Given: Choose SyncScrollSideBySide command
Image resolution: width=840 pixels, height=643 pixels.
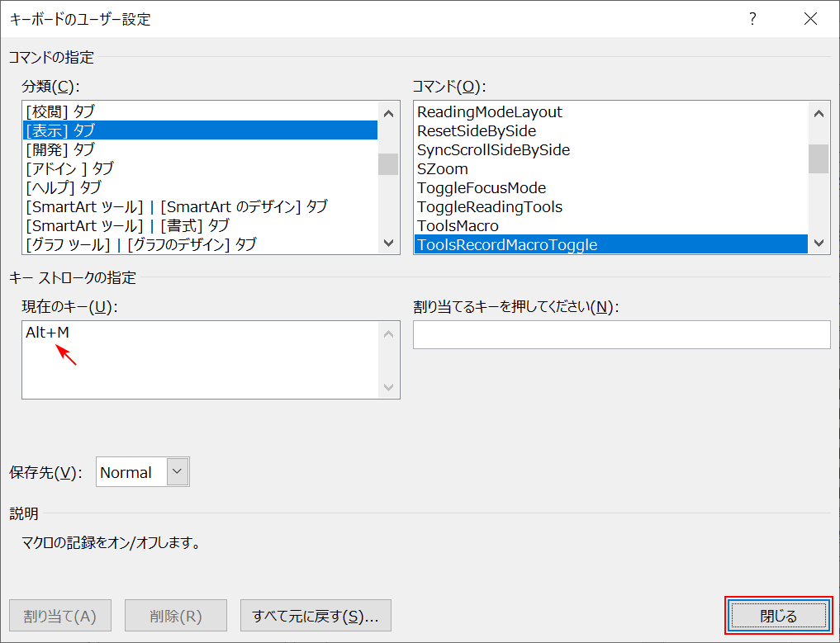Looking at the screenshot, I should pyautogui.click(x=493, y=149).
